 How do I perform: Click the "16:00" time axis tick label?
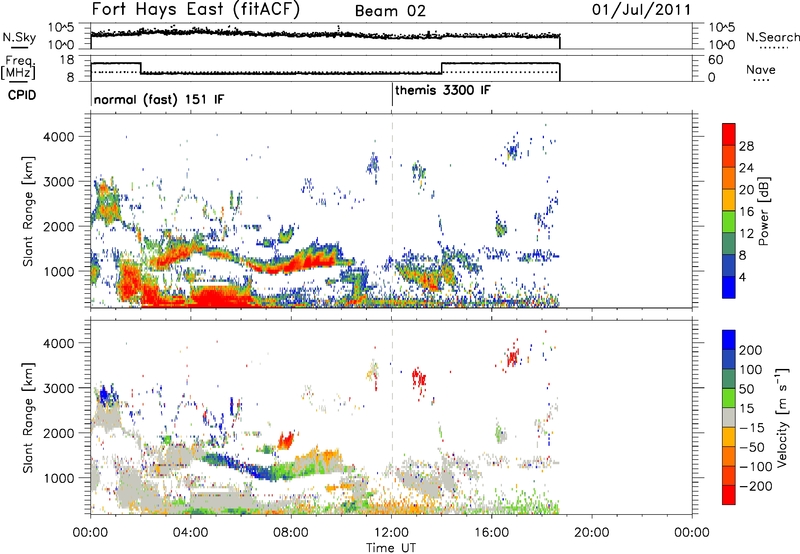(491, 533)
